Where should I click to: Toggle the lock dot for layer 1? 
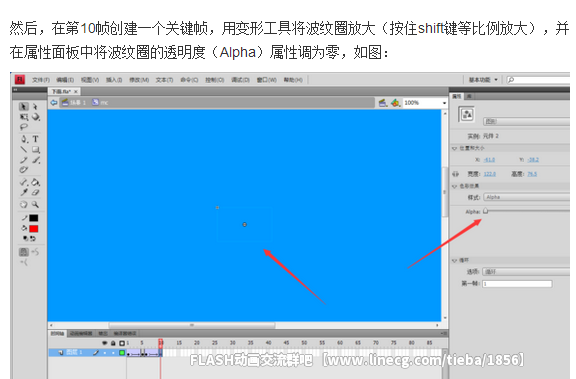coord(113,353)
